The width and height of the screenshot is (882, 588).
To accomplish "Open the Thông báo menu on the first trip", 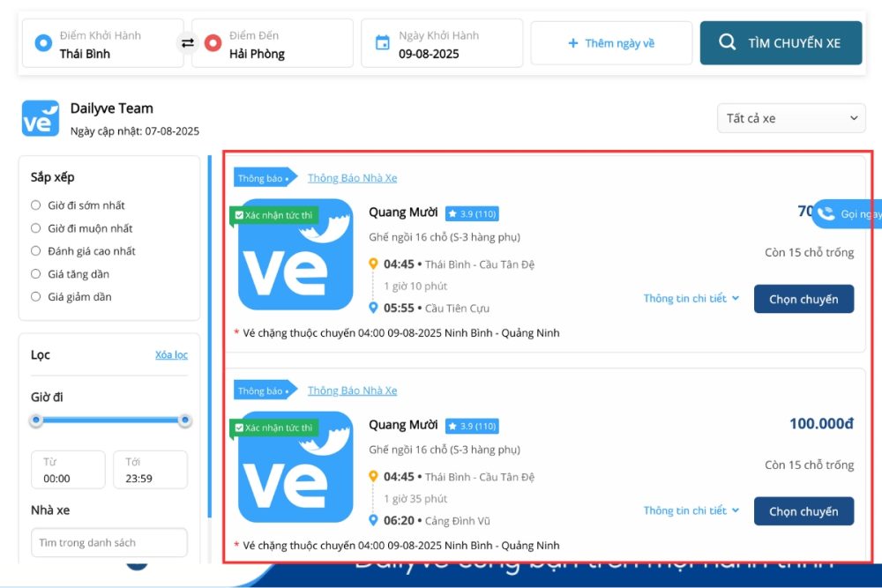I will pyautogui.click(x=262, y=177).
